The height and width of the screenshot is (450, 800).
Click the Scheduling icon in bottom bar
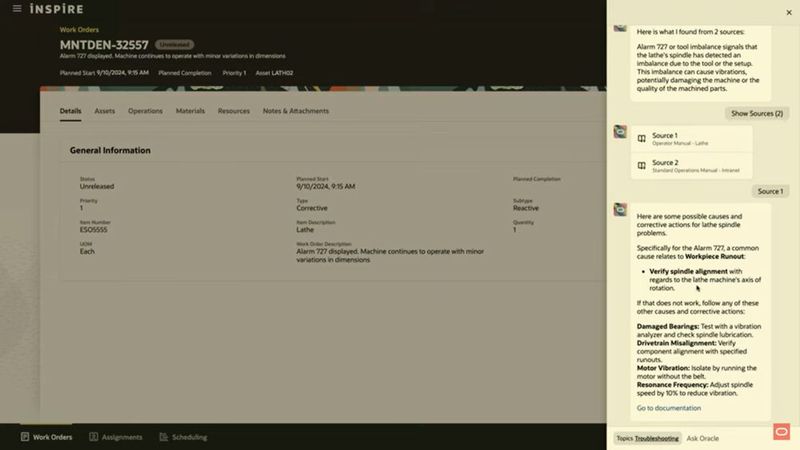tap(163, 437)
